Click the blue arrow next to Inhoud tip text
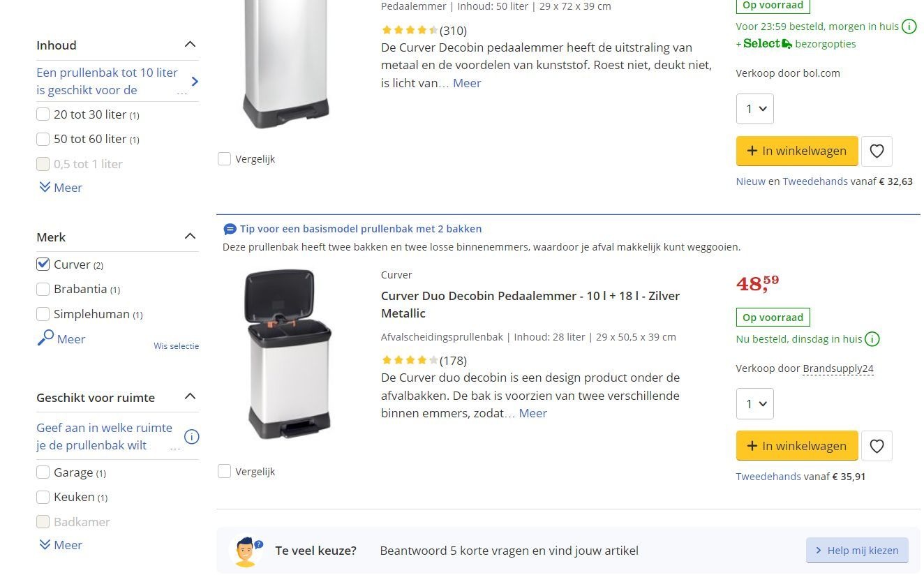 195,82
